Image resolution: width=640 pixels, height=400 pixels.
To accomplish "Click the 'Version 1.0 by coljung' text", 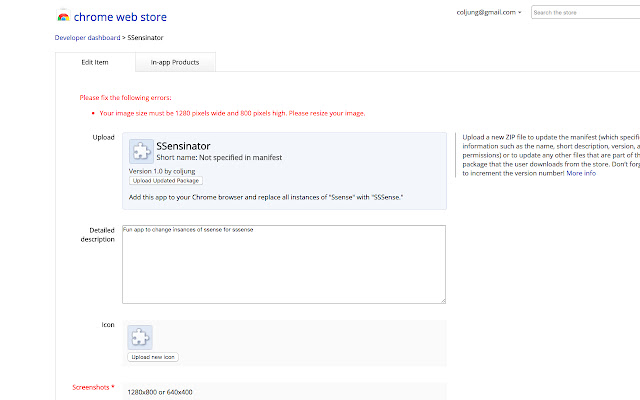I will click(x=162, y=171).
